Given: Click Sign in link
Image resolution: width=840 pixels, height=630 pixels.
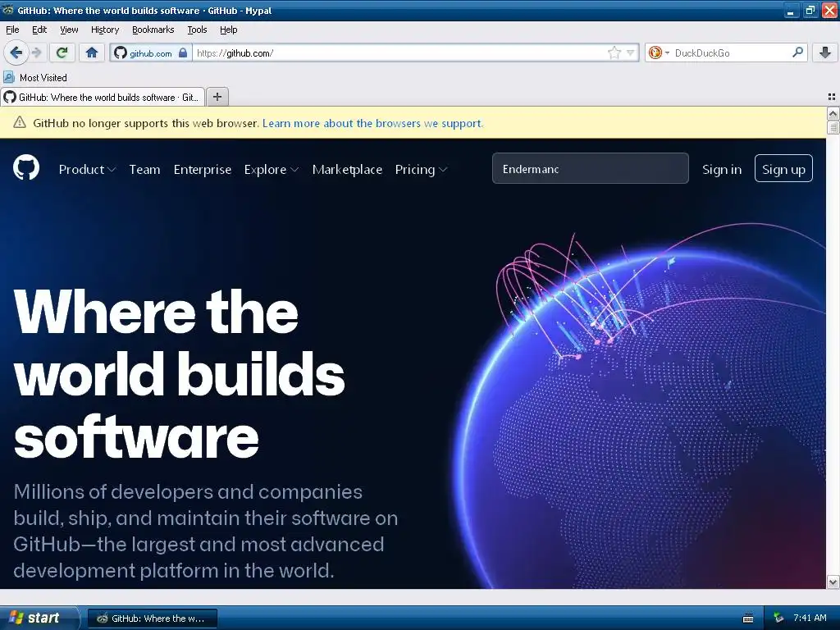Looking at the screenshot, I should pos(722,169).
